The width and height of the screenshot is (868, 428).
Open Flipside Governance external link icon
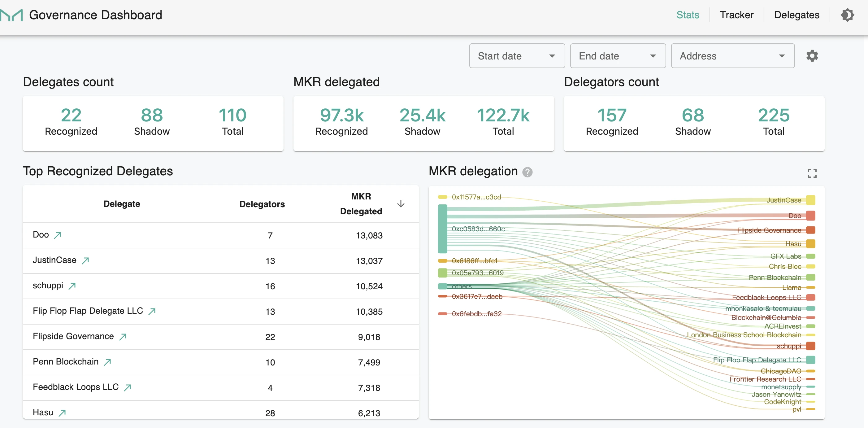point(123,336)
